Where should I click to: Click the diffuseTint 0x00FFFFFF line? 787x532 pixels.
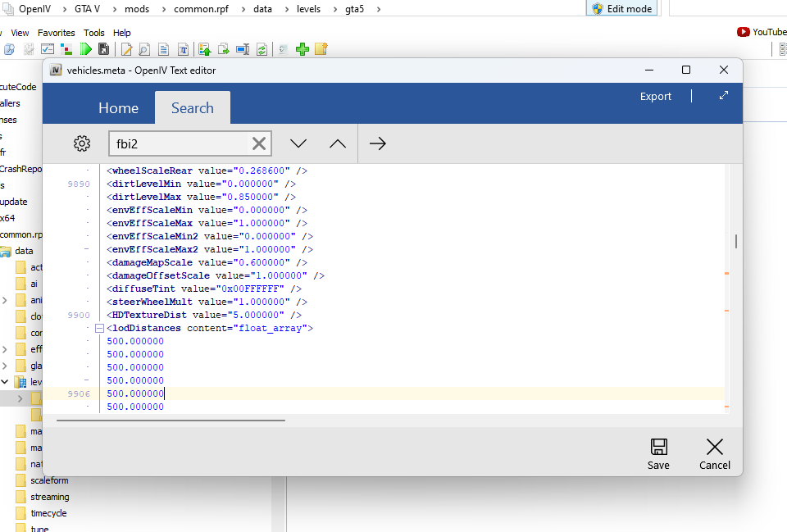[204, 289]
